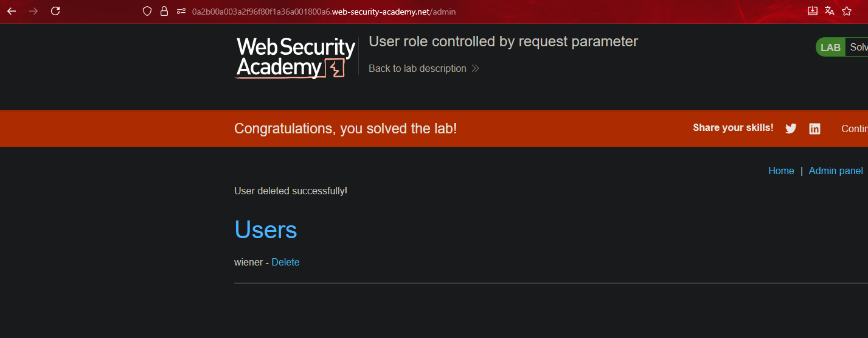The image size is (868, 338).
Task: Click the Continue link in the banner
Action: [x=854, y=129]
